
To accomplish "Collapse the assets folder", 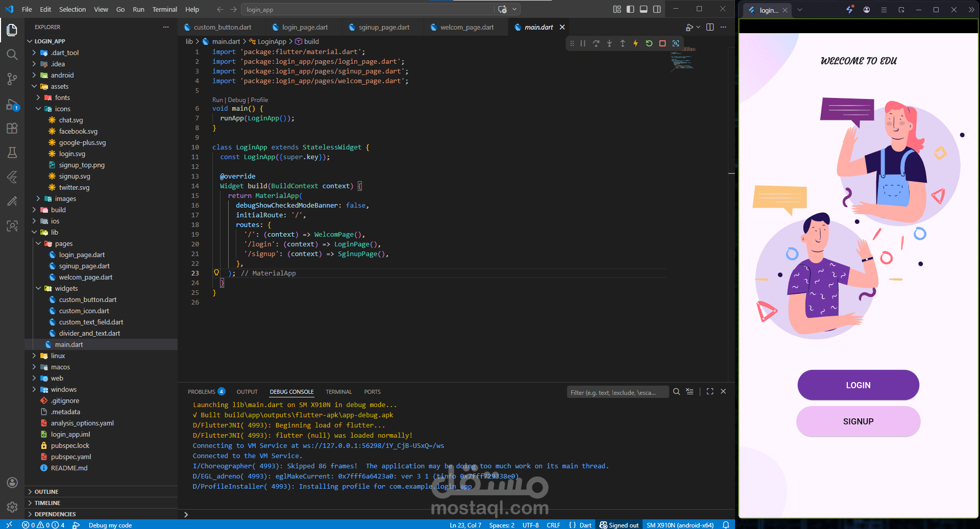I will [x=59, y=86].
